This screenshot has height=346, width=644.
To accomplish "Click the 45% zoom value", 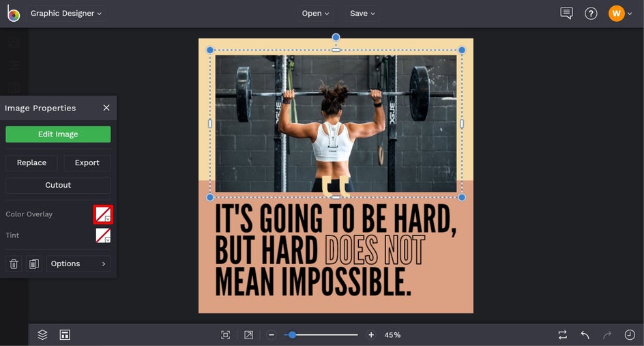I will click(x=392, y=335).
